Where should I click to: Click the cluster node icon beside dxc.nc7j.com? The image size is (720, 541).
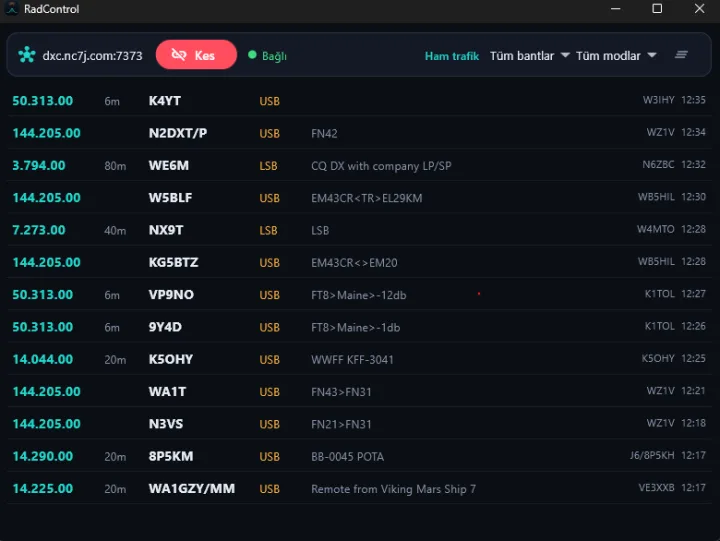pyautogui.click(x=27, y=55)
